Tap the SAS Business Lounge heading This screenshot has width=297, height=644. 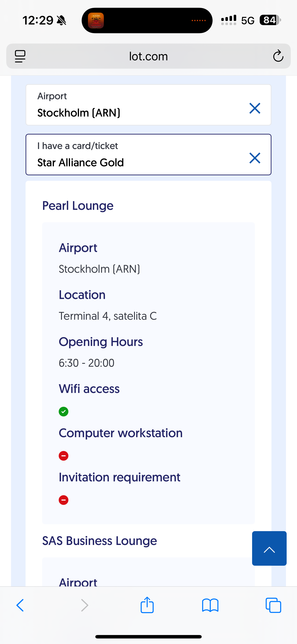(x=99, y=541)
